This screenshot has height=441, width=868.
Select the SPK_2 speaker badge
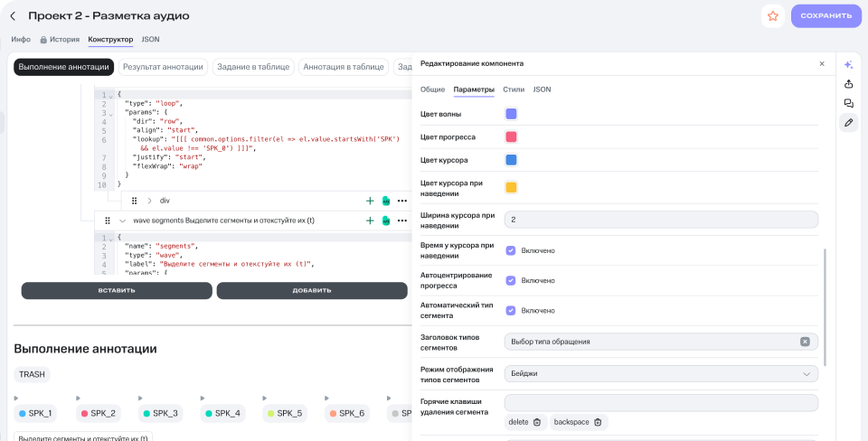tap(98, 413)
